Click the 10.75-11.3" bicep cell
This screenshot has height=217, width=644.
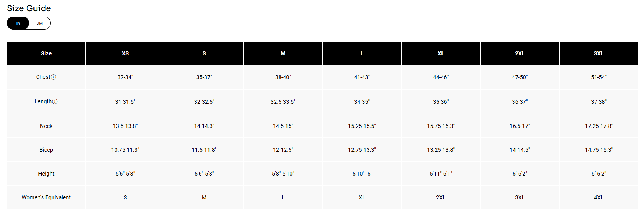(x=125, y=150)
